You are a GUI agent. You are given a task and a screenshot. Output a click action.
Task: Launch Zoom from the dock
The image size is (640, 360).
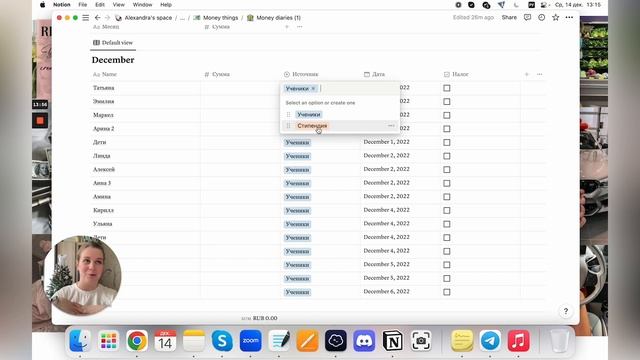coord(251,340)
